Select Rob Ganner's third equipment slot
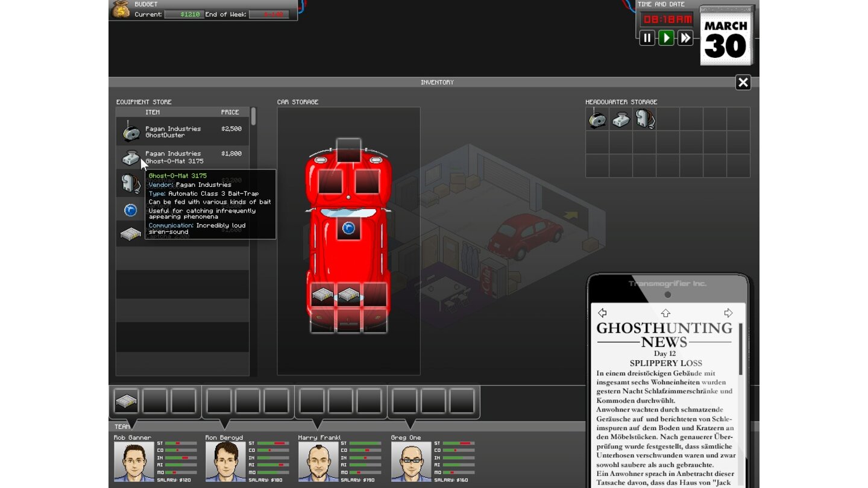Viewport: 868px width, 488px height. (183, 401)
